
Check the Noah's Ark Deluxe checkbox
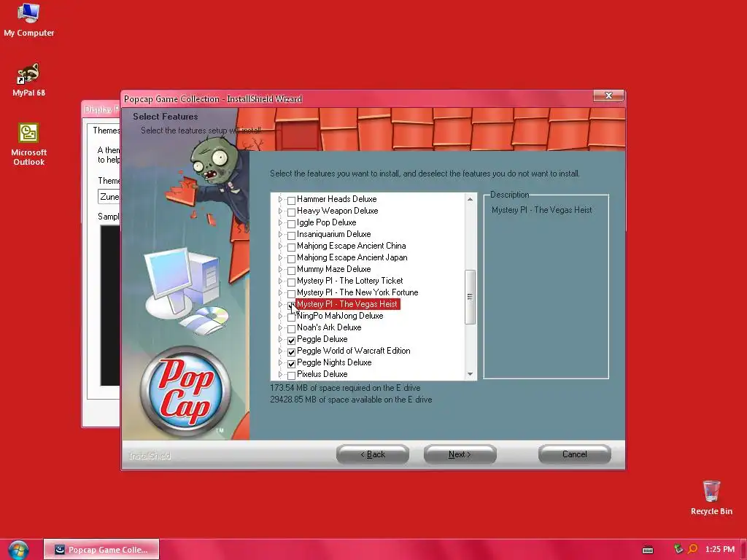291,329
